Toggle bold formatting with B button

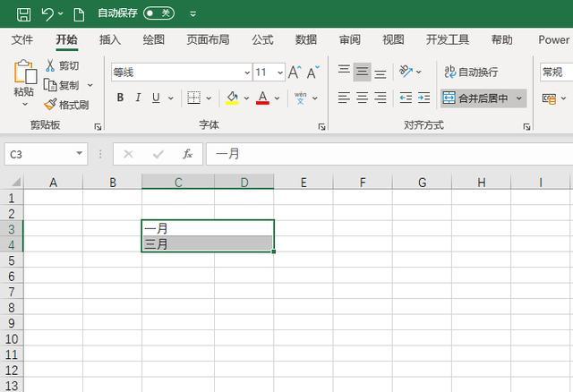tap(120, 98)
